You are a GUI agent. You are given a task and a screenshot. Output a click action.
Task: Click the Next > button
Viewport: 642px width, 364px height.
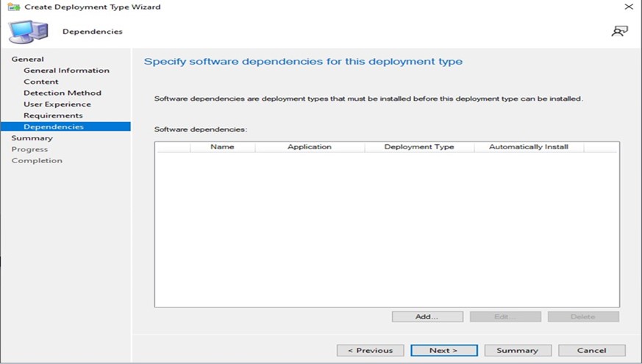coord(443,350)
